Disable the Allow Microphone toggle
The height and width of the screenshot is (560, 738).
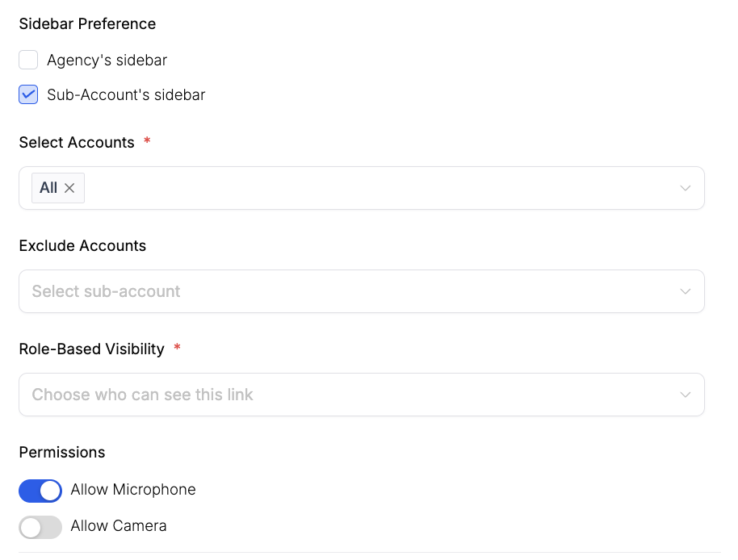(40, 490)
